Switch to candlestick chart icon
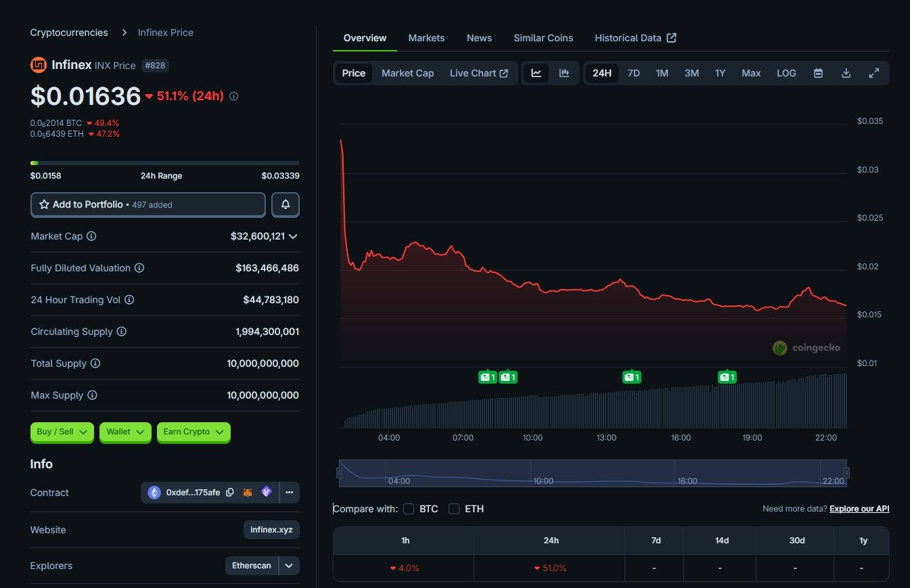910x588 pixels. 564,73
